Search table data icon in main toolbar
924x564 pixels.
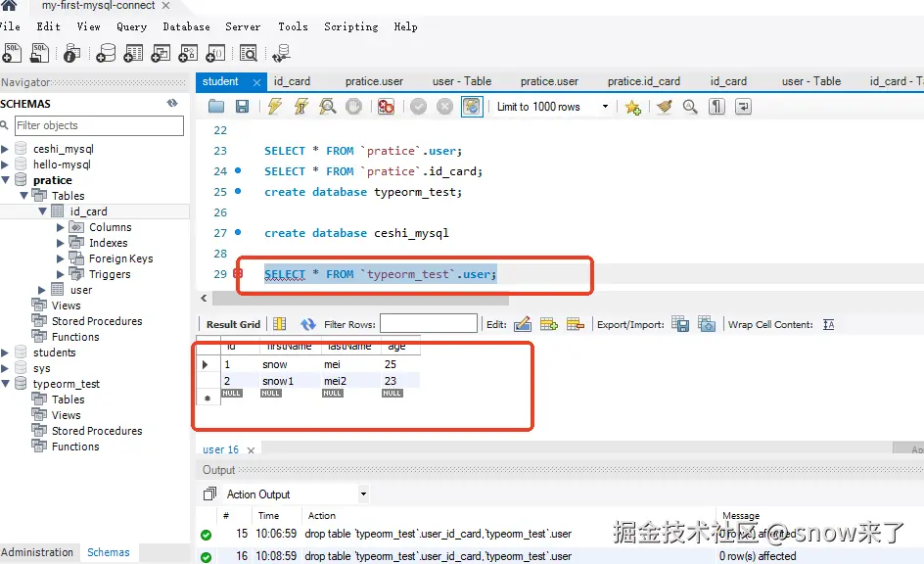[248, 53]
